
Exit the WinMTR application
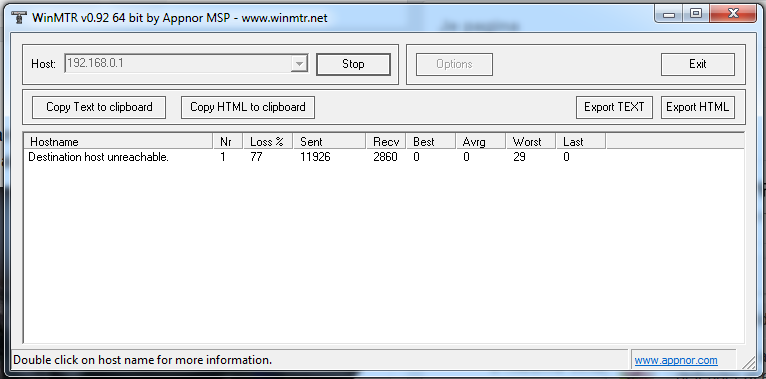pos(698,64)
